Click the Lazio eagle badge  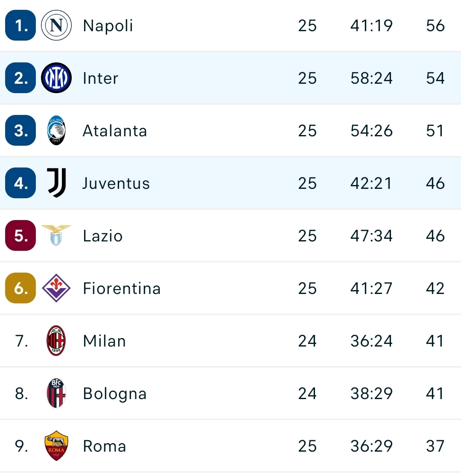[x=55, y=235]
